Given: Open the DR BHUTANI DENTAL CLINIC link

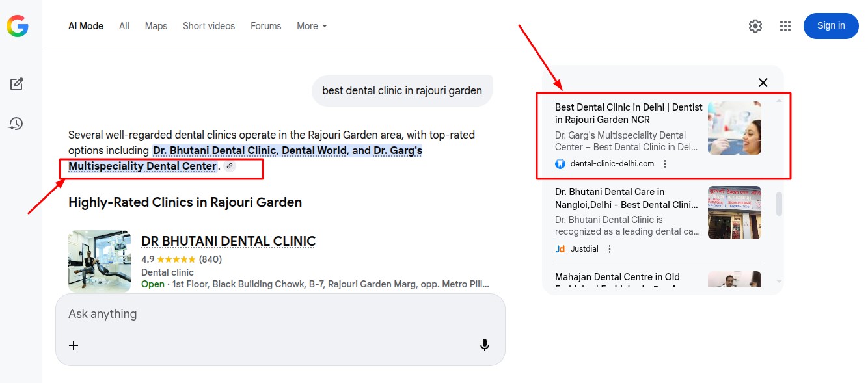Looking at the screenshot, I should (x=228, y=241).
